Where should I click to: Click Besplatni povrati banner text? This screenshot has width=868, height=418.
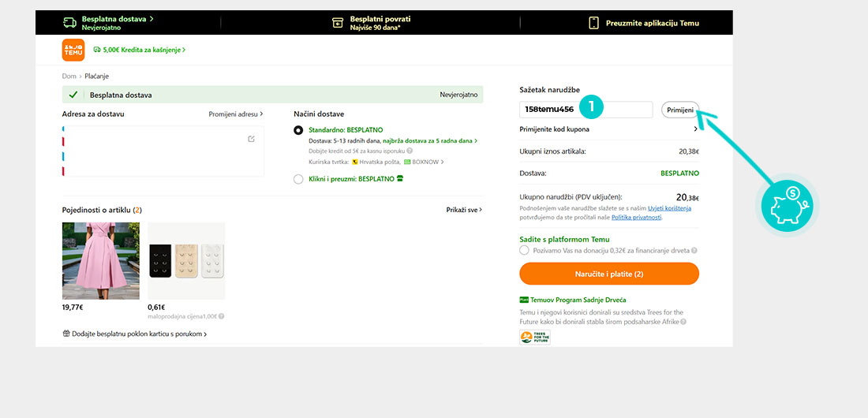[x=380, y=19]
